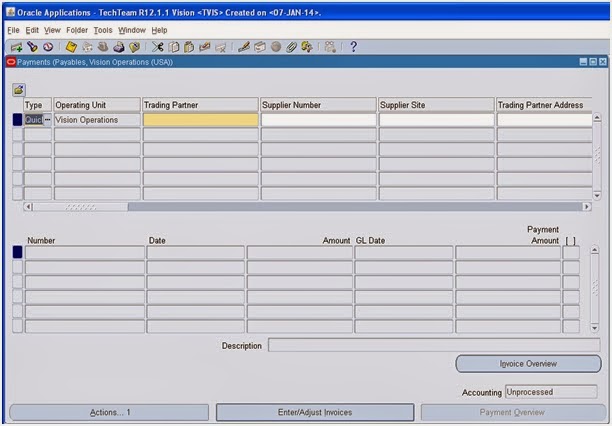The height and width of the screenshot is (426, 612).
Task: Click the Trading Partner column header
Action: click(x=200, y=105)
